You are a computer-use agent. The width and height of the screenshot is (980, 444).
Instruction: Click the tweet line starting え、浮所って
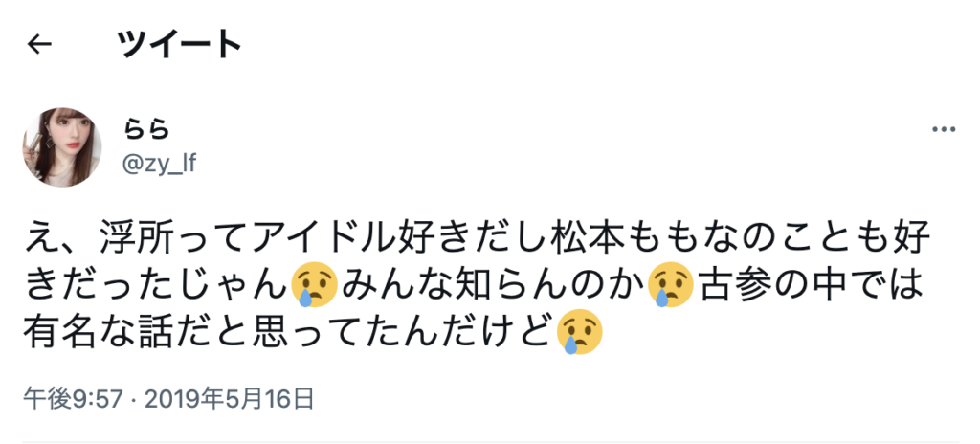pyautogui.click(x=478, y=236)
